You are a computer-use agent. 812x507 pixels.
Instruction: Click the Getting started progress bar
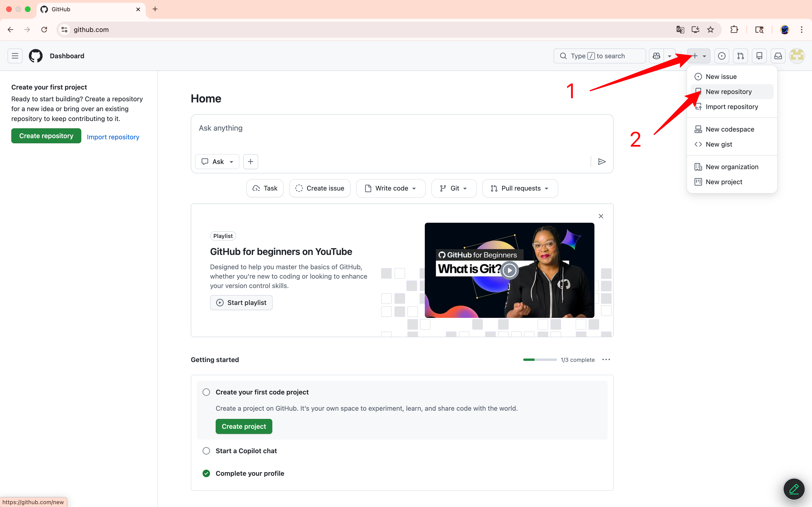[540, 360]
